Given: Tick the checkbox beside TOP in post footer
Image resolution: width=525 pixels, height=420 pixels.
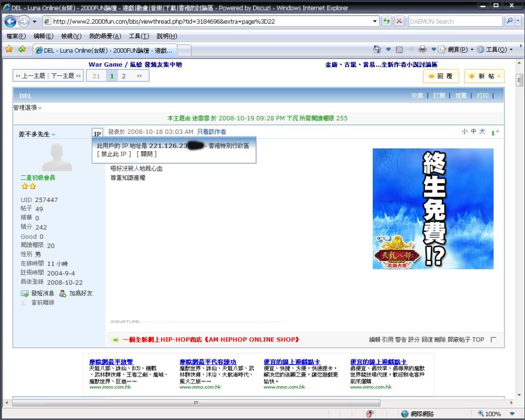Looking at the screenshot, I should click(493, 339).
